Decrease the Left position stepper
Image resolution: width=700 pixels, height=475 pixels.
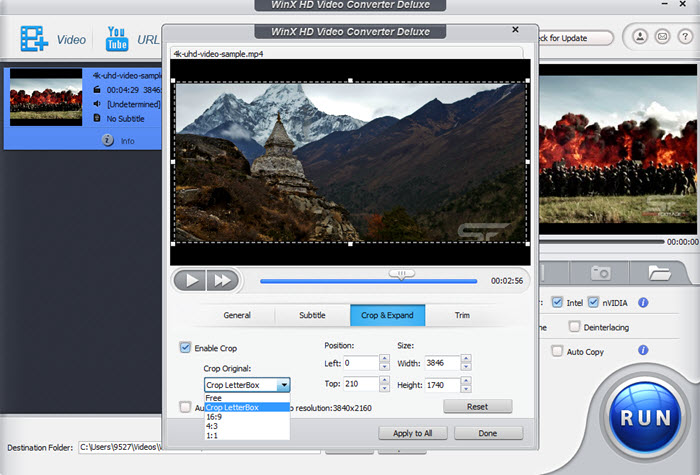[x=384, y=367]
